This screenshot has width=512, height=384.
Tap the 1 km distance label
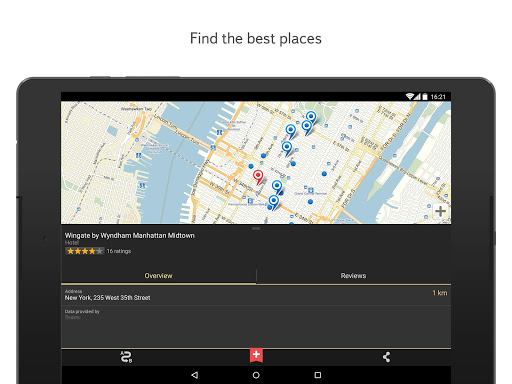[440, 293]
